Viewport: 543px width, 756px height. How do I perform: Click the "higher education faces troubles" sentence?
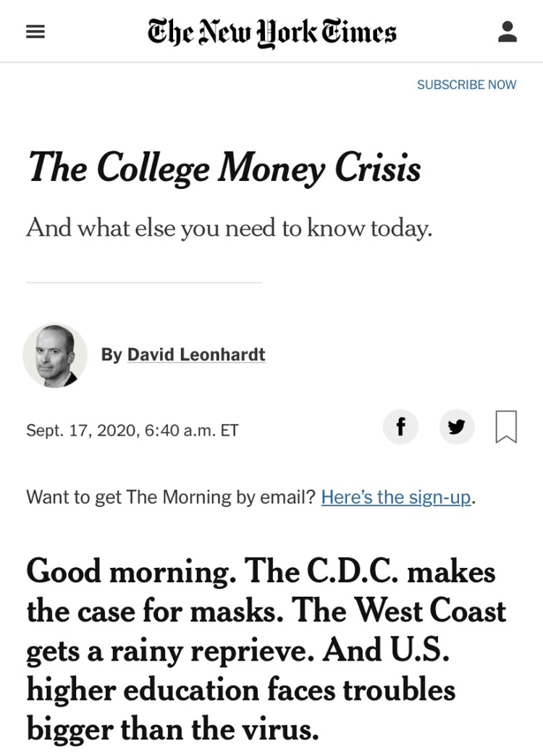point(240,689)
